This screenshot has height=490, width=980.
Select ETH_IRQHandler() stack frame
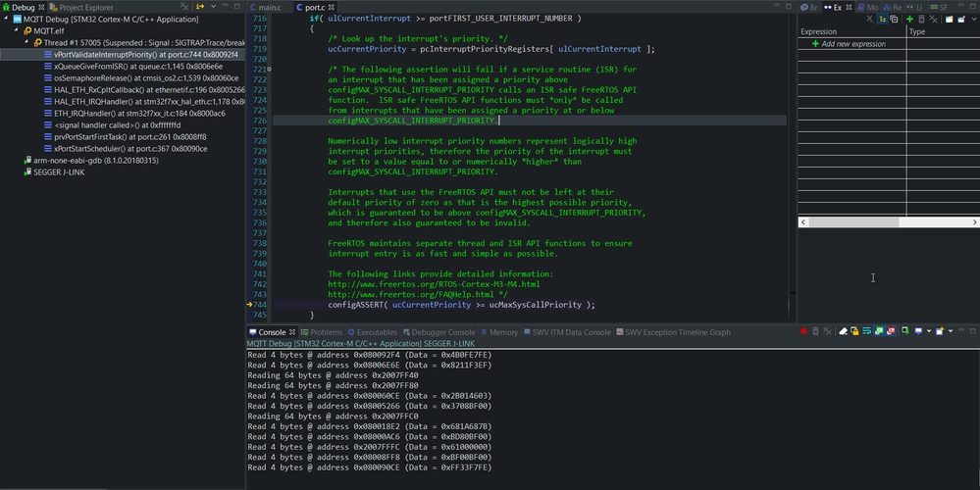134,113
